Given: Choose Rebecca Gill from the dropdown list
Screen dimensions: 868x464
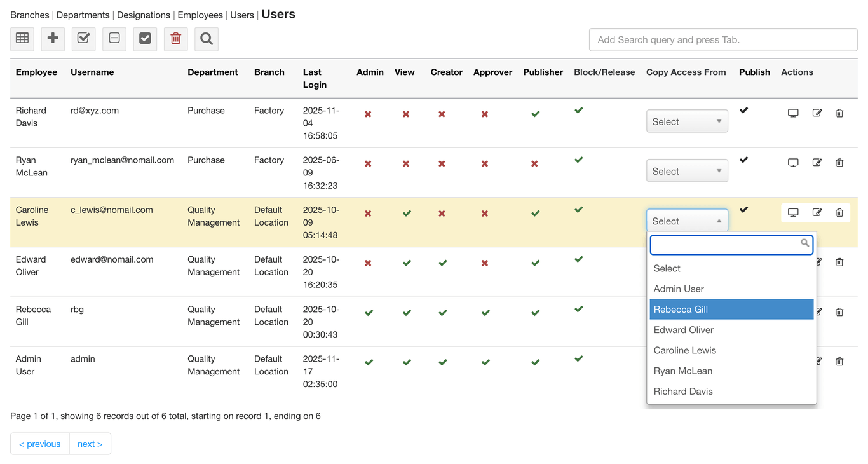Looking at the screenshot, I should tap(731, 310).
